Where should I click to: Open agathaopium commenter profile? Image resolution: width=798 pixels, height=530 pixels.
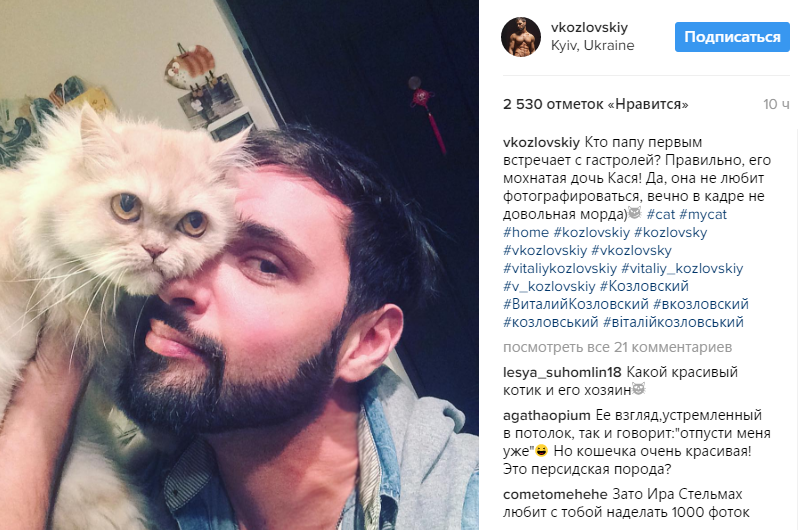[x=547, y=415]
